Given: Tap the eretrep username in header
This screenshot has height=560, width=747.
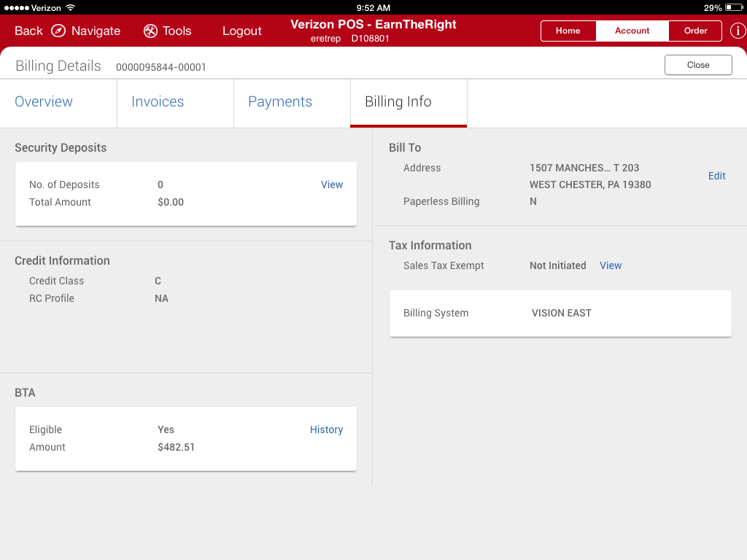Looking at the screenshot, I should [x=325, y=39].
